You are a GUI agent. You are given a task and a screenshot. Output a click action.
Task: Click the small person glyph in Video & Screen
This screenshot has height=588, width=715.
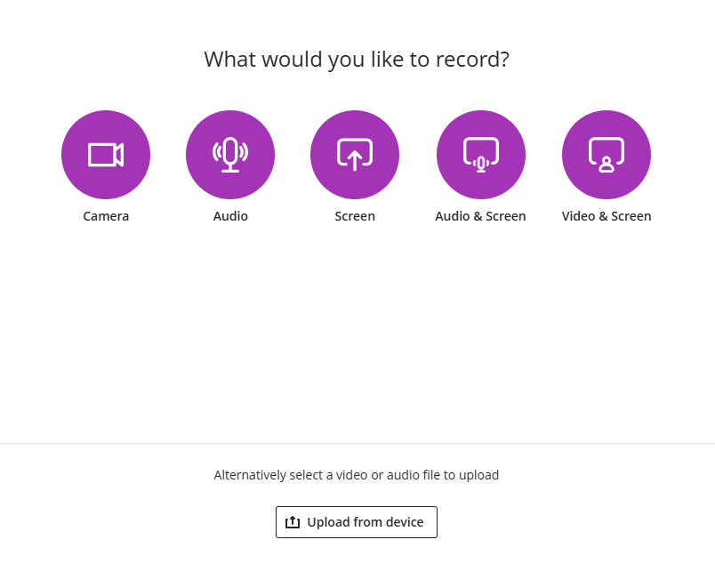tap(607, 165)
